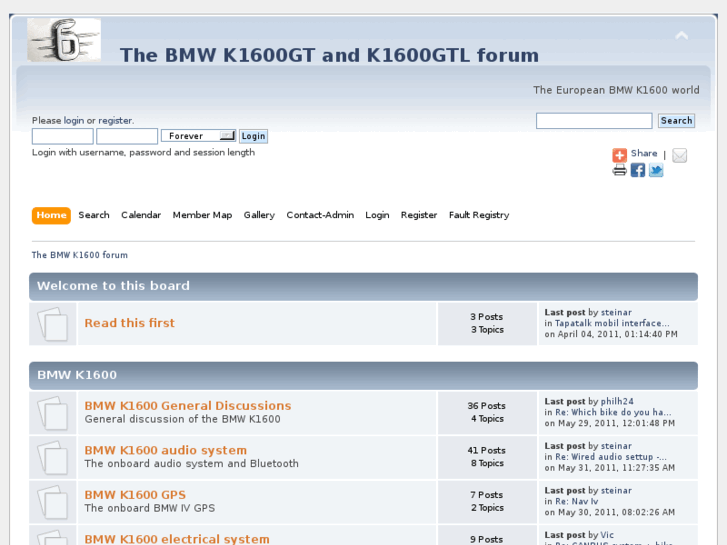This screenshot has width=727, height=545.
Task: Click the 'register' link in the prompt
Action: [115, 121]
